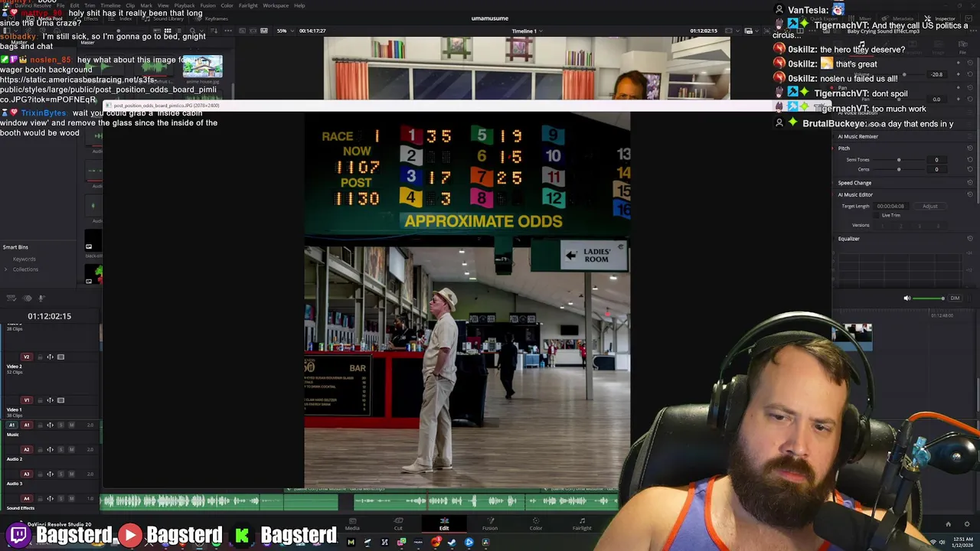Toggle auto track selector on Video 2
Screen dimensions: 980x551
(x=50, y=357)
